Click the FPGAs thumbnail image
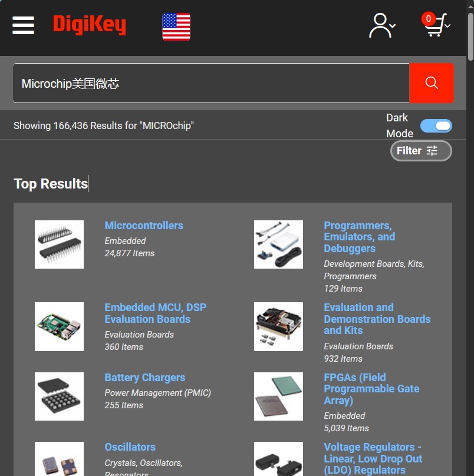The image size is (474, 476). (x=279, y=396)
